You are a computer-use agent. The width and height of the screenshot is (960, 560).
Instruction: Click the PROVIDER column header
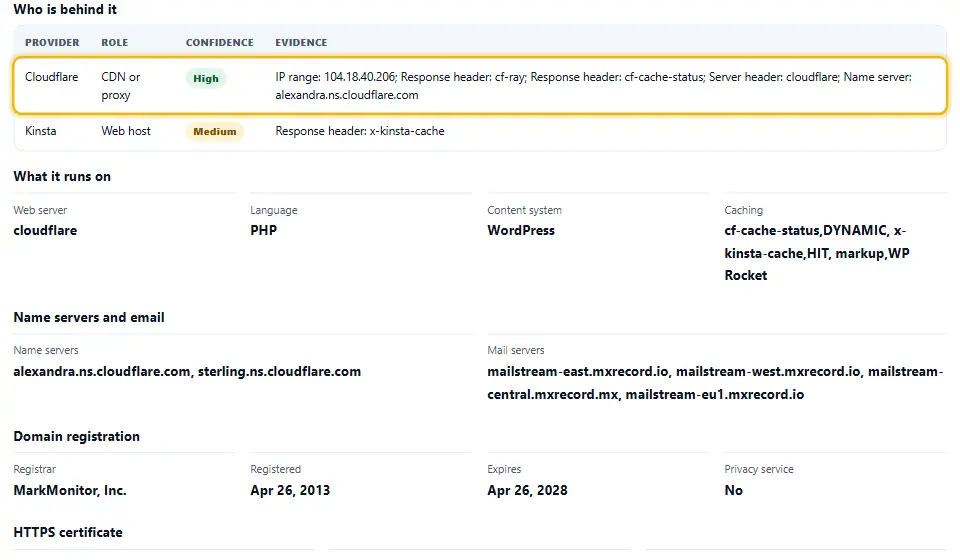coord(52,42)
